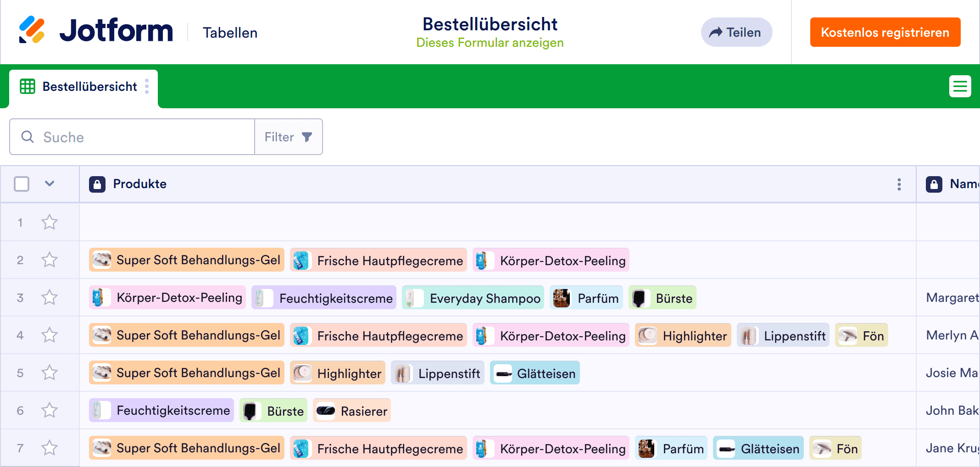Toggle the star on row 4
This screenshot has width=980, height=467.
tap(50, 335)
